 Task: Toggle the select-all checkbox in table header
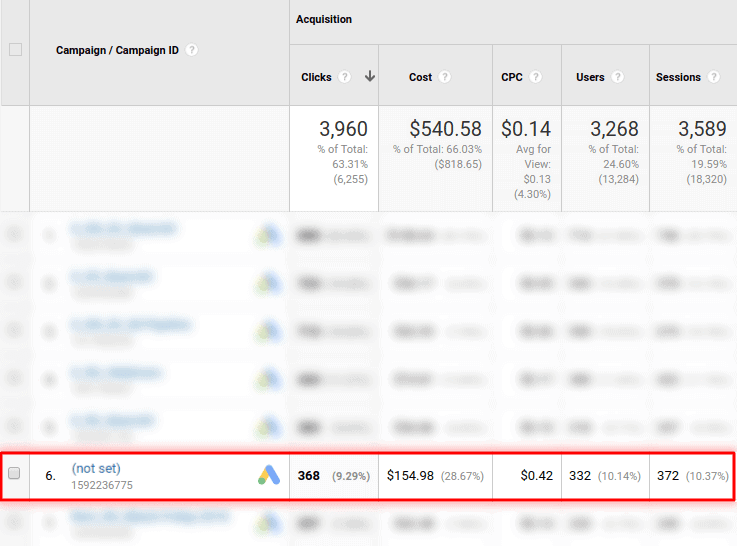pos(15,50)
